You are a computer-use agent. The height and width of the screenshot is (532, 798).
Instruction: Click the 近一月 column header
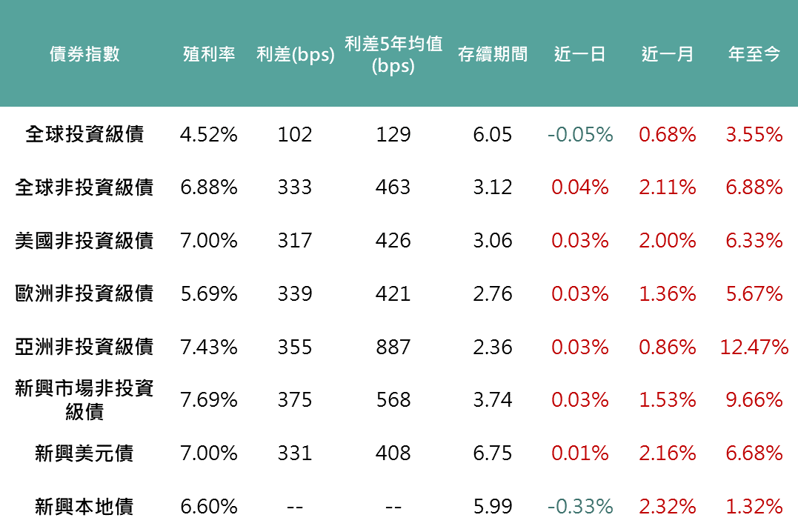[x=668, y=54]
